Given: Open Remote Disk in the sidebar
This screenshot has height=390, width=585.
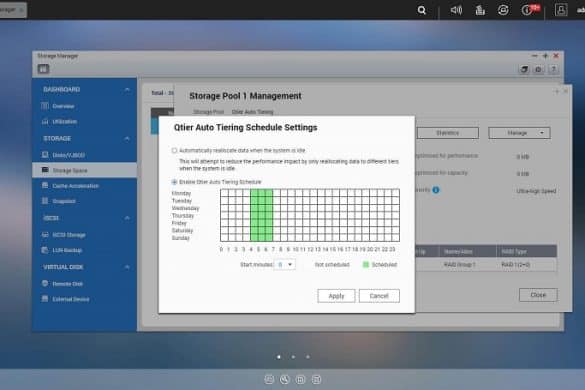Looking at the screenshot, I should [68, 284].
